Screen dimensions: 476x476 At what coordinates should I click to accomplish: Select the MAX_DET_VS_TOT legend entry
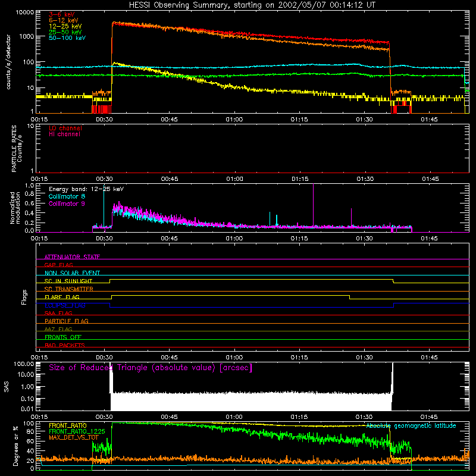(74, 437)
